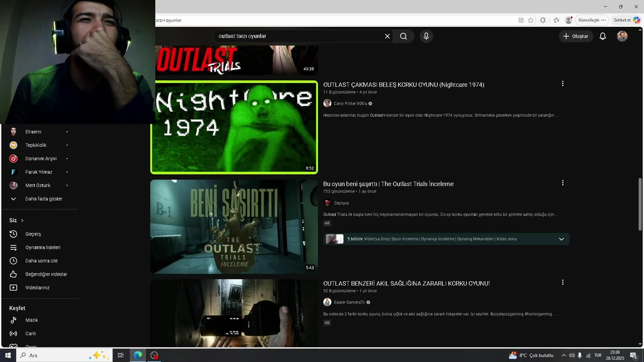644x362 pixels.
Task: Open the OUTLAST BENZERİ AKIL SAĞLIĞINA thumbnail
Action: click(234, 313)
